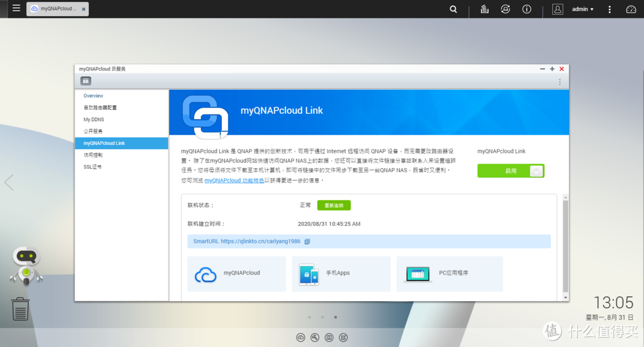Open 公开服务 in the sidebar
This screenshot has width=644, height=347.
coord(93,131)
